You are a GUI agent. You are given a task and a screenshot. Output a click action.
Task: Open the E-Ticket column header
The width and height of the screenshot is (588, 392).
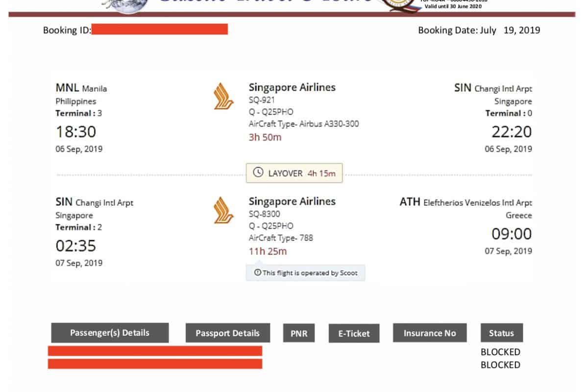[354, 334]
